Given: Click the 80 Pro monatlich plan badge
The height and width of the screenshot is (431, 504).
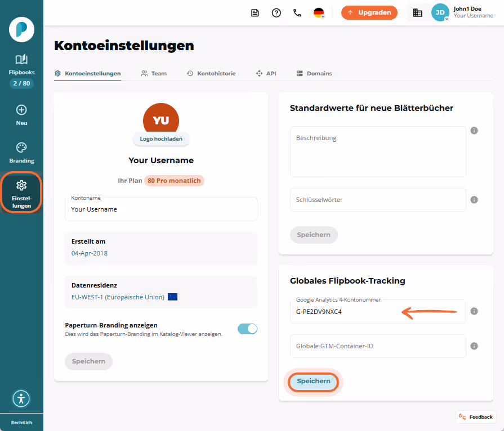Looking at the screenshot, I should [174, 181].
